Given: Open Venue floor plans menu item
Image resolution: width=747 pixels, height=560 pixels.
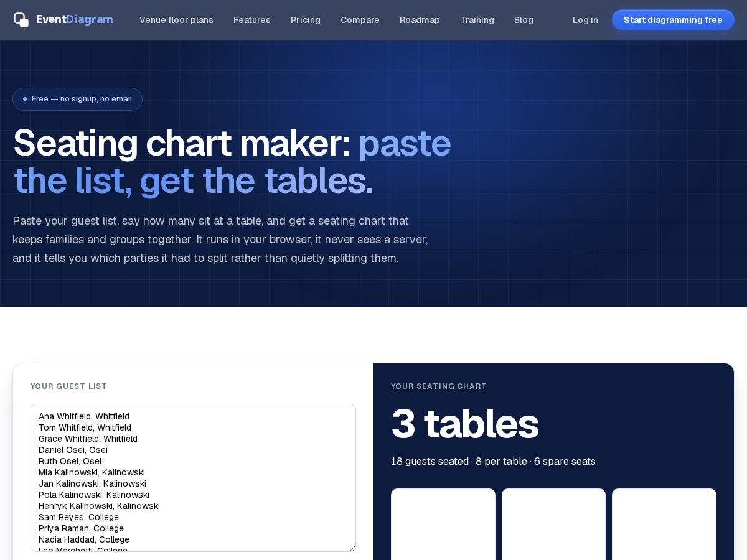Looking at the screenshot, I should pos(176,20).
